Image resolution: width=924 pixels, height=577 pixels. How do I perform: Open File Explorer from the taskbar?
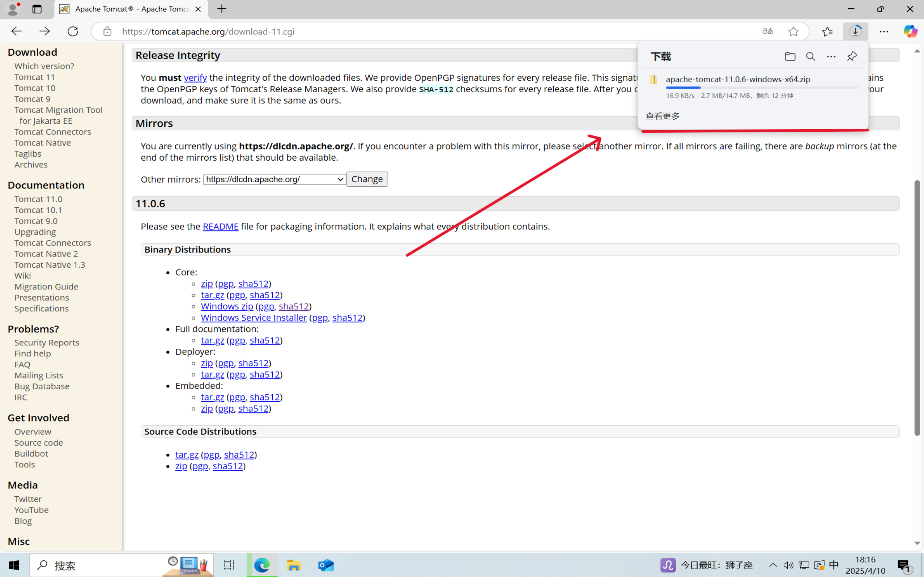tap(293, 565)
